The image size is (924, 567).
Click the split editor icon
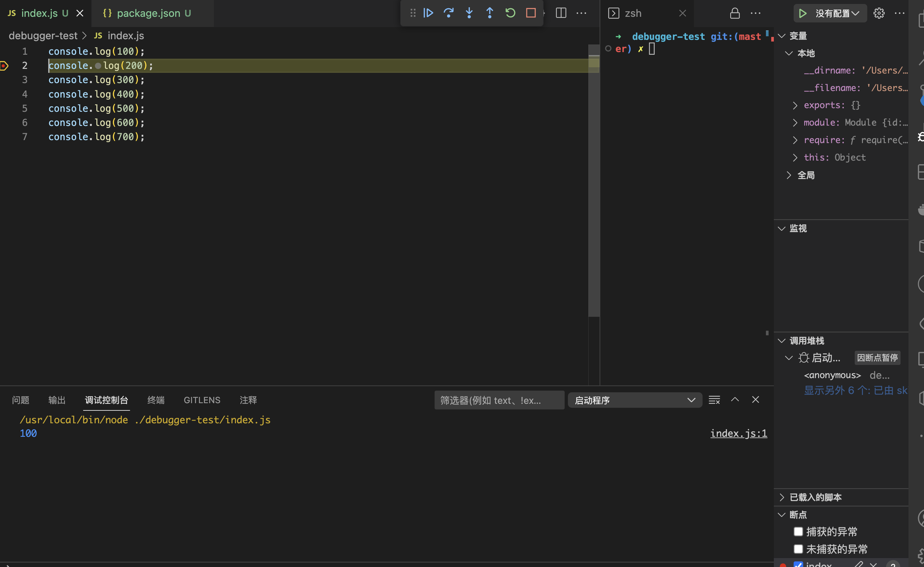click(x=561, y=13)
